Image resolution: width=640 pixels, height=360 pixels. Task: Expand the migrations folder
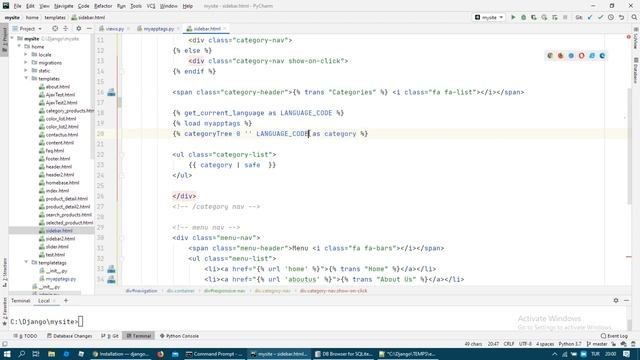(26, 62)
